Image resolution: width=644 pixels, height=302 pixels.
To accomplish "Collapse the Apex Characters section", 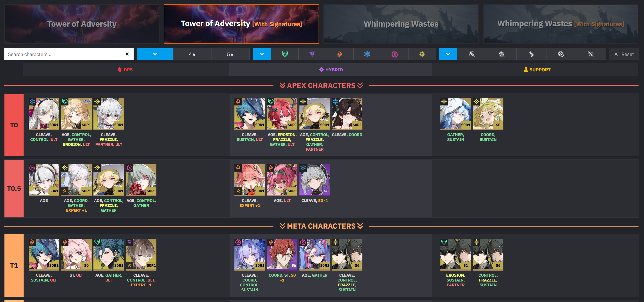I will (321, 86).
